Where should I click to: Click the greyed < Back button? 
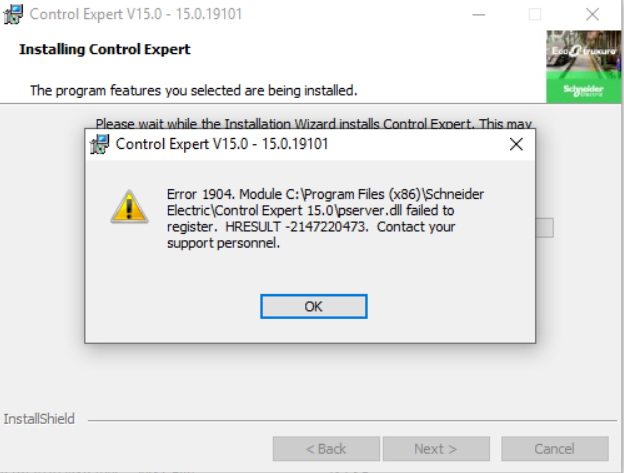pyautogui.click(x=326, y=449)
